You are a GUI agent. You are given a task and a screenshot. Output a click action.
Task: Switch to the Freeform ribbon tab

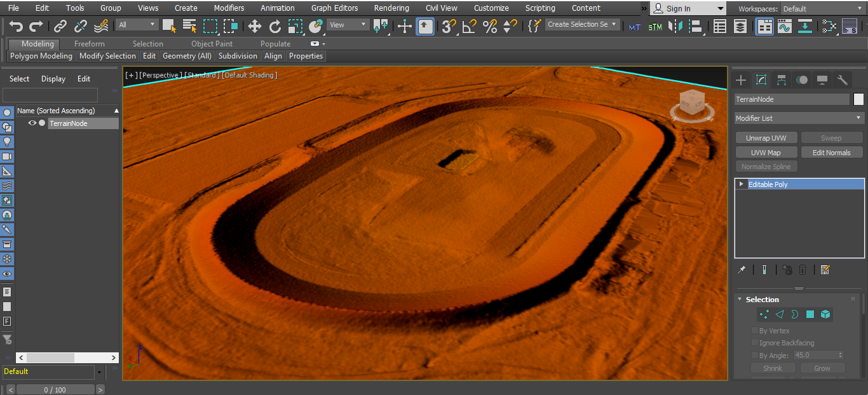pyautogui.click(x=90, y=44)
